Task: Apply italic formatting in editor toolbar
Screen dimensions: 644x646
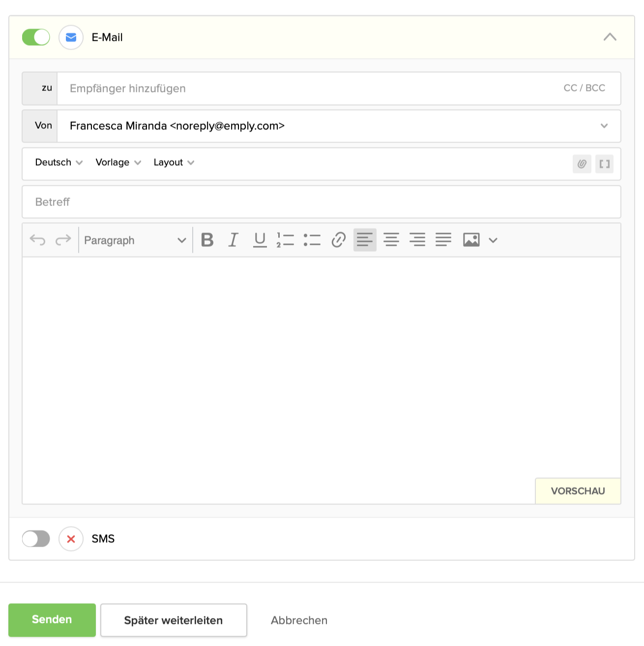Action: (234, 240)
